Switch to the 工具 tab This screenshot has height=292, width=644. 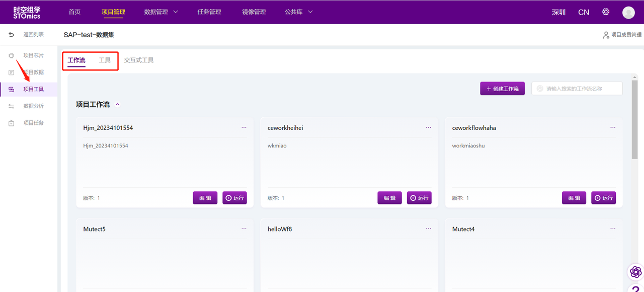pos(105,60)
